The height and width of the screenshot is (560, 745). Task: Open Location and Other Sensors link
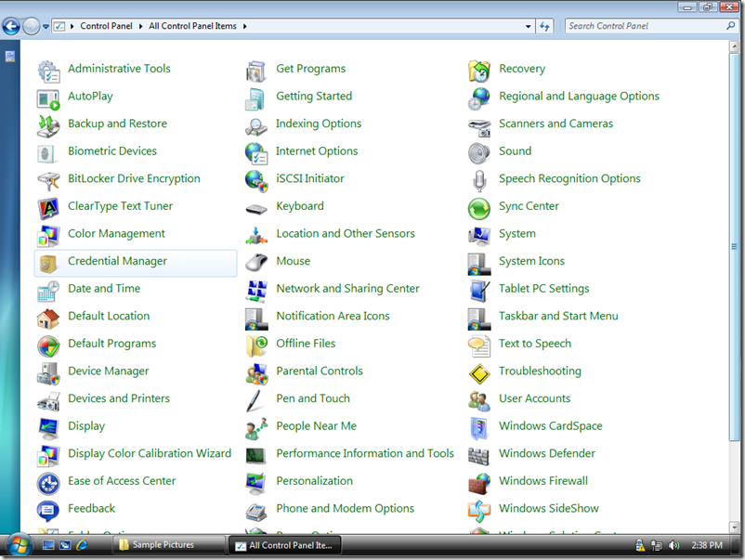pos(346,234)
